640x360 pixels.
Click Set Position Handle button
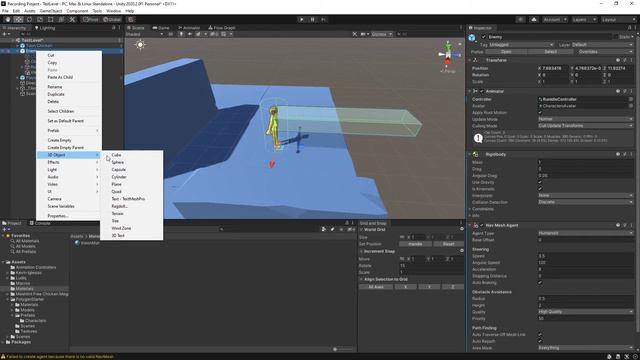(x=415, y=244)
